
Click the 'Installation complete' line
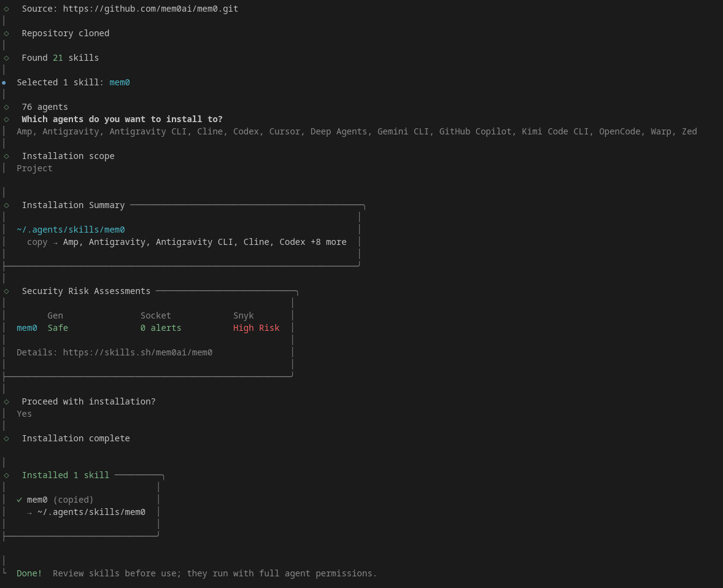(x=75, y=439)
